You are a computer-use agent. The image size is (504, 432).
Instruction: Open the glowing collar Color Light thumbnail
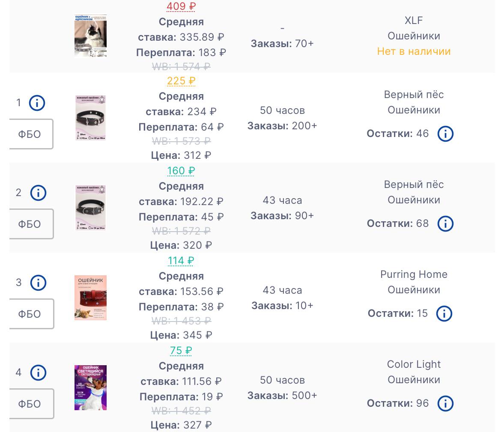tap(90, 388)
